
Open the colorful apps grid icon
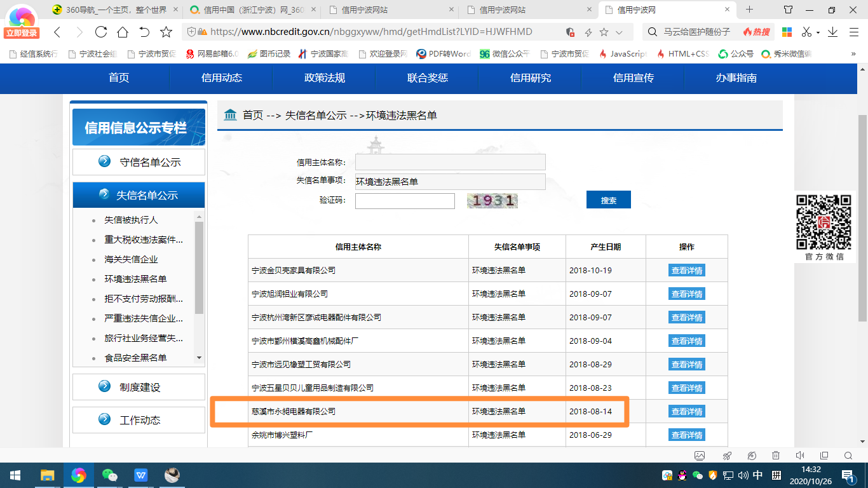[787, 32]
